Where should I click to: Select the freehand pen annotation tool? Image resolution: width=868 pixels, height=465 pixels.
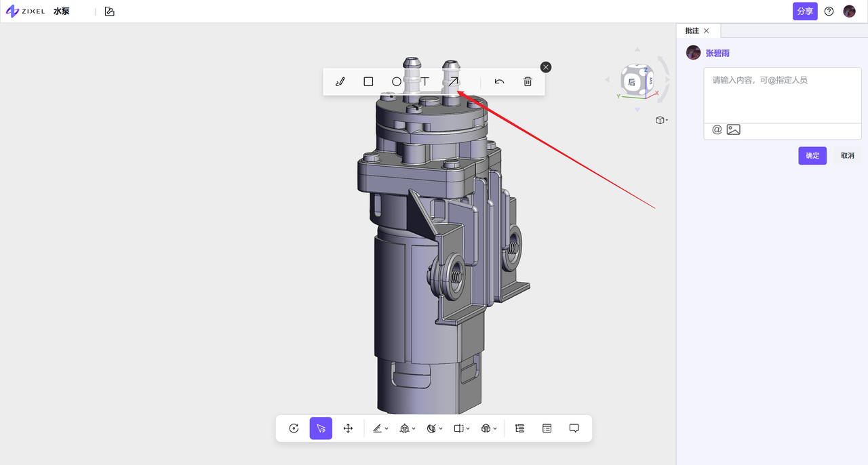point(340,82)
